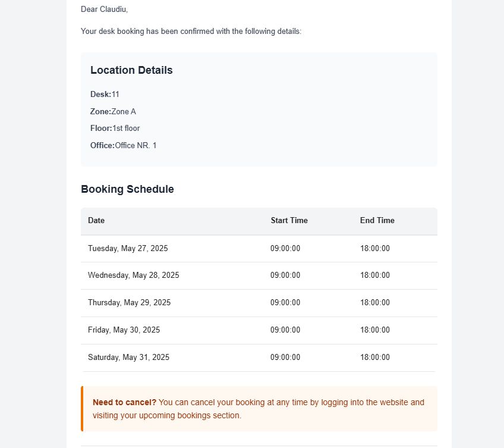Click the Desk 11 detail line
This screenshot has height=448, width=504.
tap(105, 94)
